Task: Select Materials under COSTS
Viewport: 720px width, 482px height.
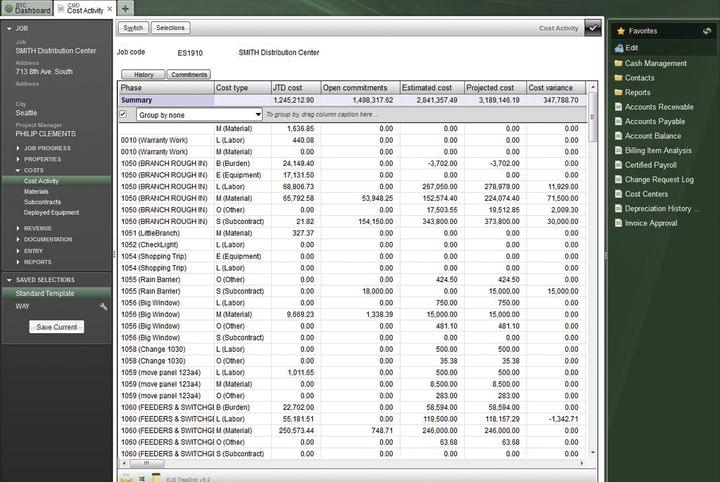Action: tap(36, 191)
